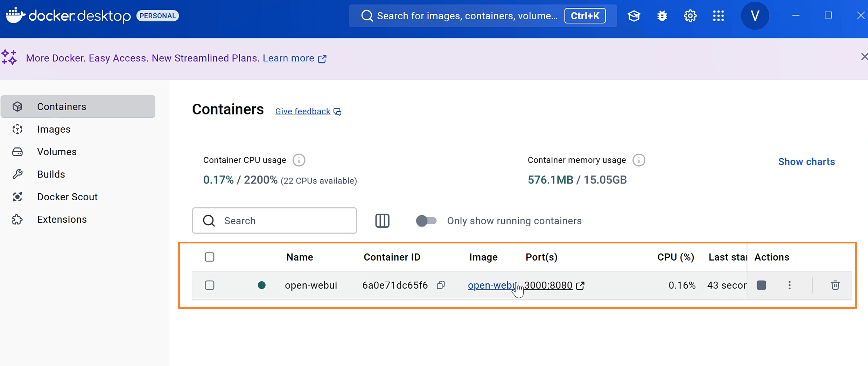Click the open-webui container name
Screen dimensions: 868x366
pos(311,285)
